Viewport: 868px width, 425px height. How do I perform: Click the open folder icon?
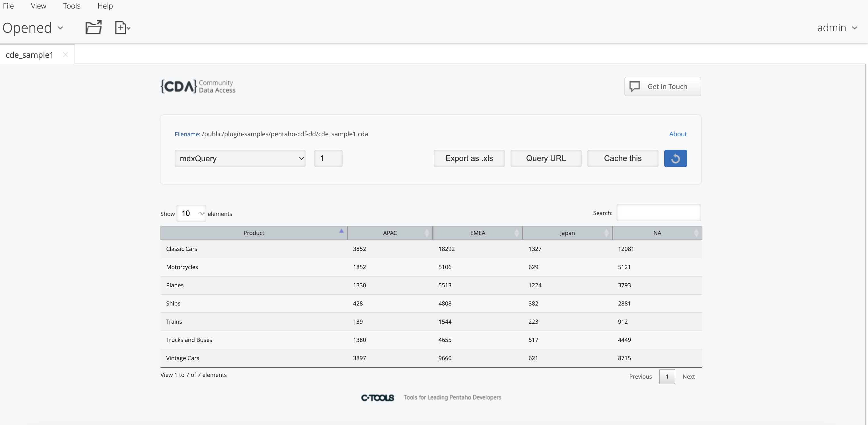[x=93, y=27]
